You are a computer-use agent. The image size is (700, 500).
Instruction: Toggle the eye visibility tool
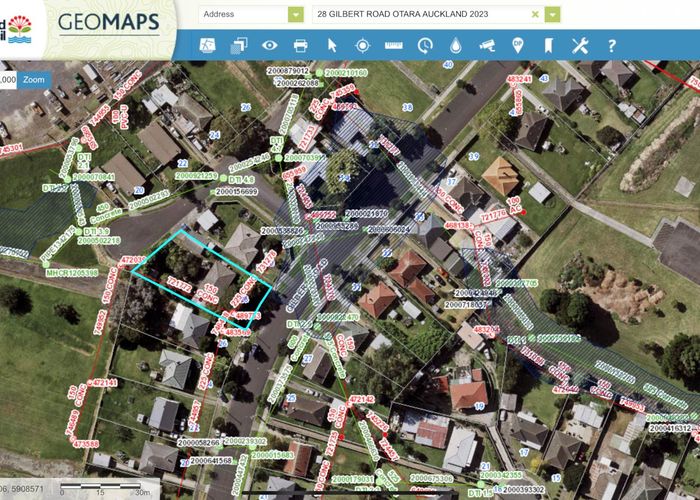(x=270, y=45)
